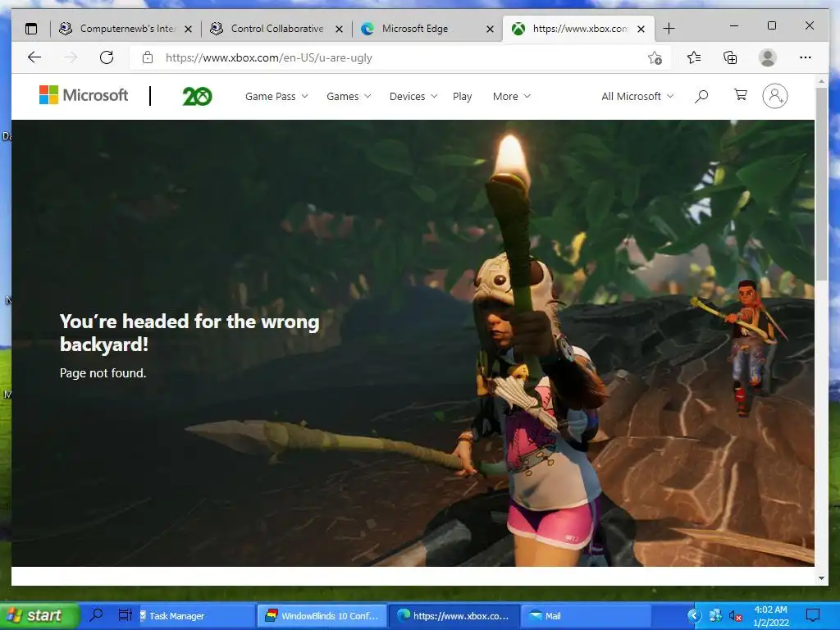Close the Microsoft Edge tab
Image resolution: width=840 pixels, height=630 pixels.
pyautogui.click(x=490, y=29)
